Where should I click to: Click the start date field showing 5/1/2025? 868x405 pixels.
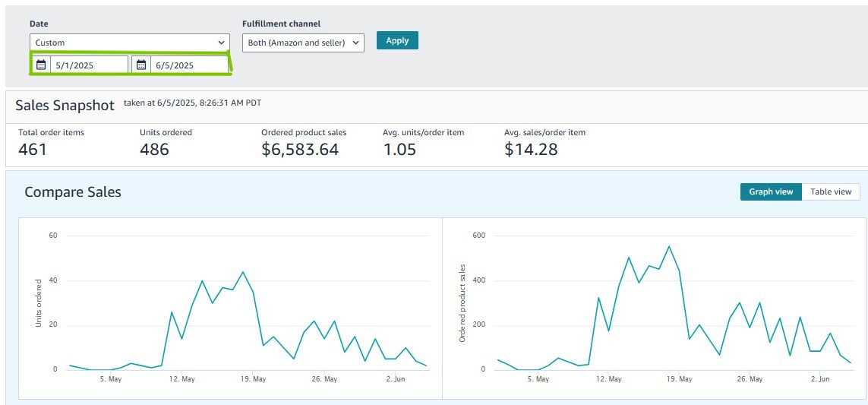(x=88, y=65)
